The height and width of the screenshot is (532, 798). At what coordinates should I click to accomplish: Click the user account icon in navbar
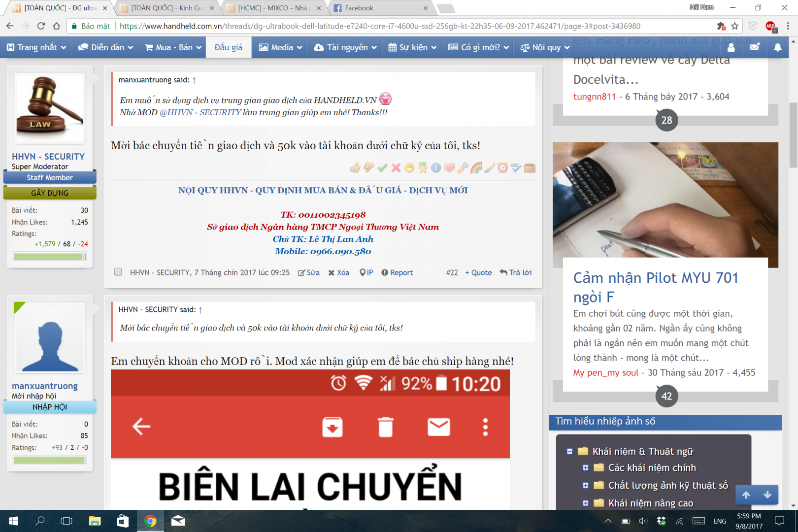731,47
